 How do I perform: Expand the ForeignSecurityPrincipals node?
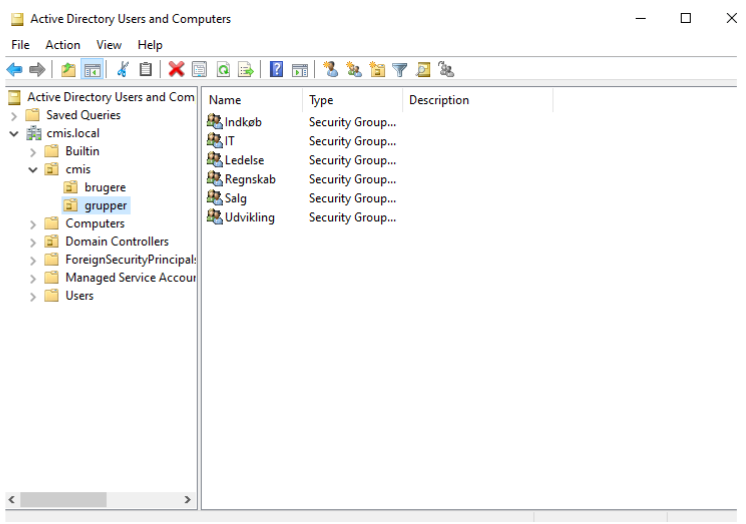[x=33, y=260]
